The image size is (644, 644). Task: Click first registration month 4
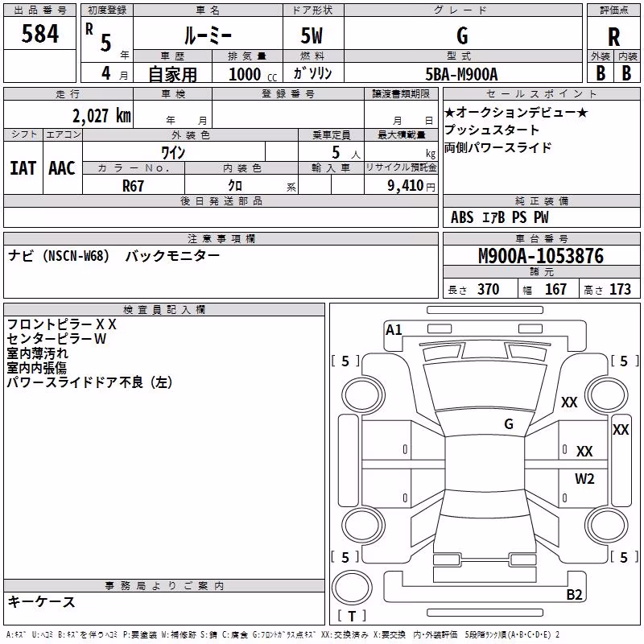(106, 73)
